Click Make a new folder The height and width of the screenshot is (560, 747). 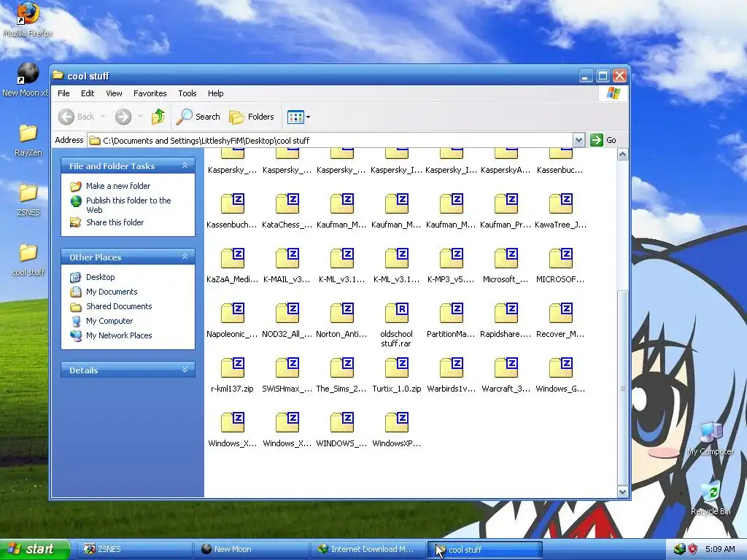pos(111,186)
